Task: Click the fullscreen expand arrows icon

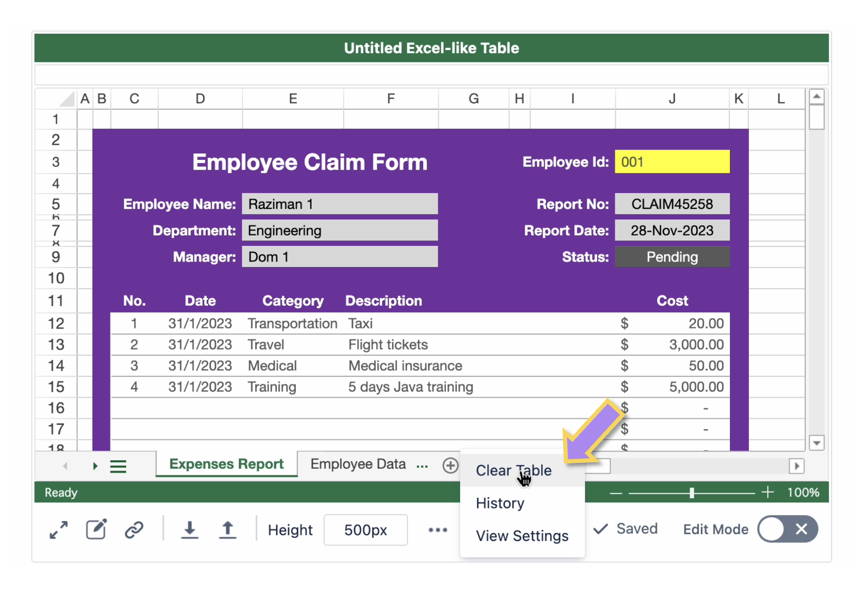Action: point(59,530)
